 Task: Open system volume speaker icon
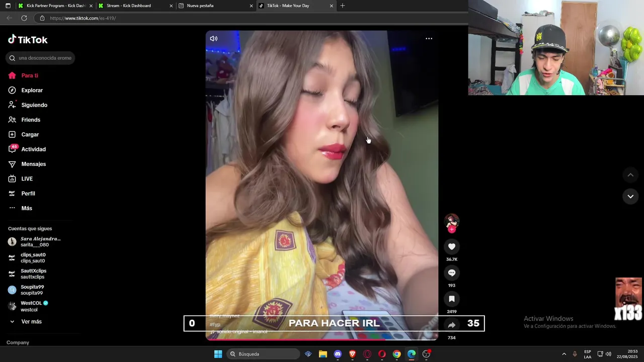[x=609, y=354]
